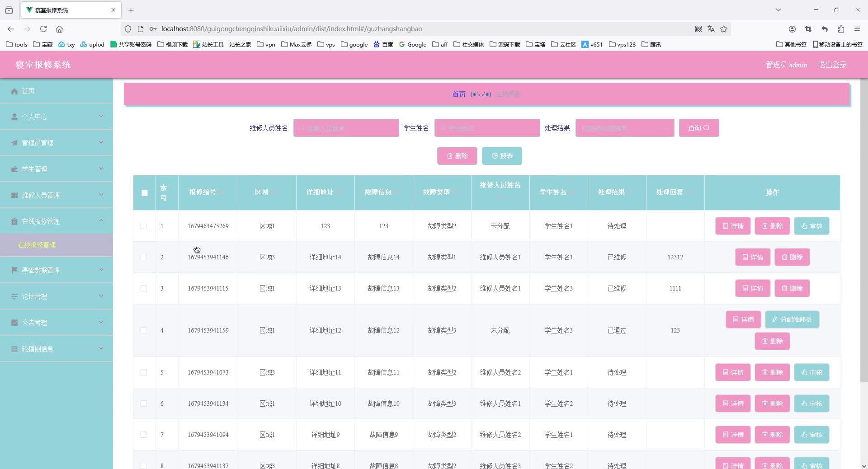Focus the 维修人员姓名 search field
Image resolution: width=868 pixels, height=469 pixels.
(x=346, y=128)
